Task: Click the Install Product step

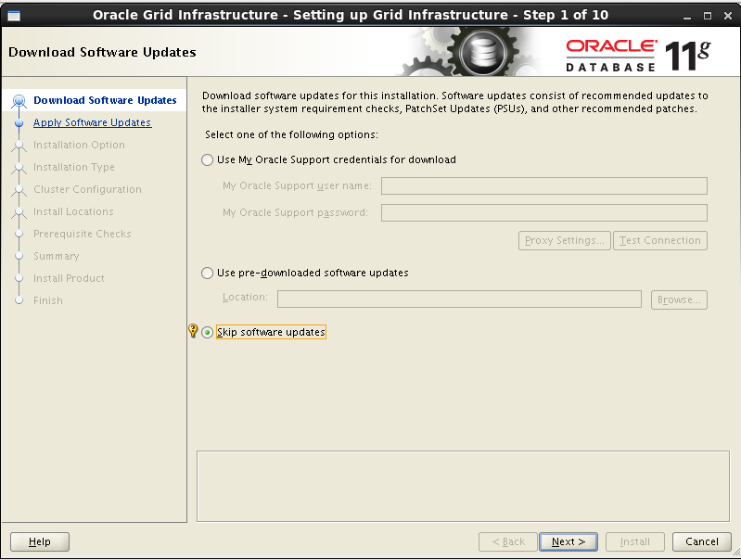Action: 69,278
